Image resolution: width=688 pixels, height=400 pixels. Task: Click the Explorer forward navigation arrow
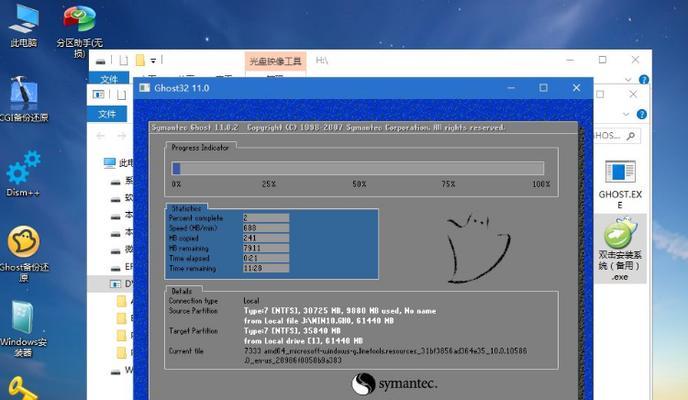122,136
